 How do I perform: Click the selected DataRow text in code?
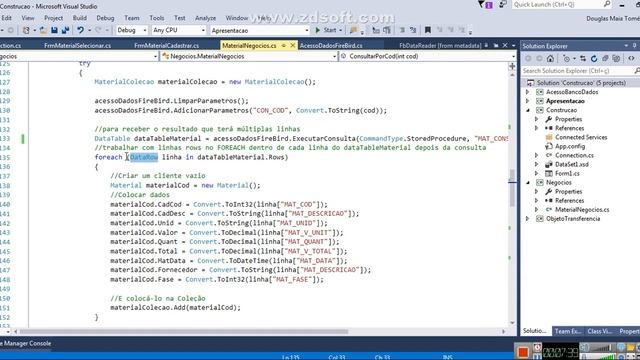(144, 157)
